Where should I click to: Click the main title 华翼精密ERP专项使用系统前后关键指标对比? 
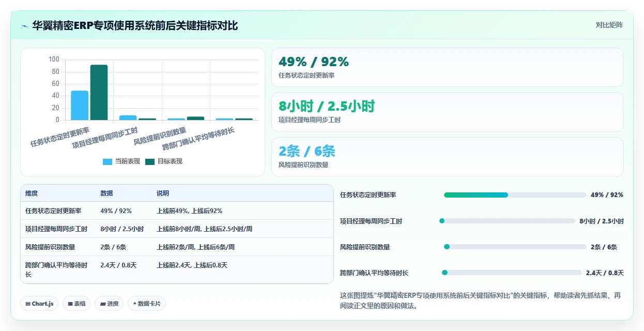tap(135, 25)
